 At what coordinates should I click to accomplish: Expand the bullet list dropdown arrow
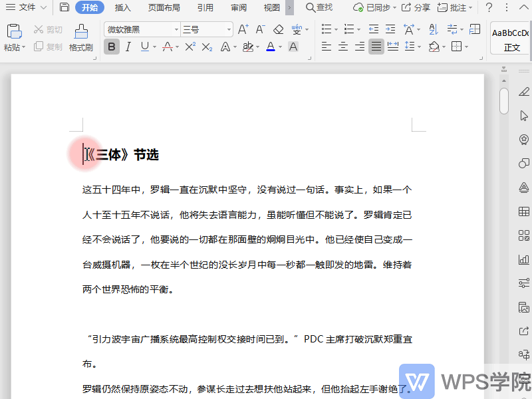(336, 29)
